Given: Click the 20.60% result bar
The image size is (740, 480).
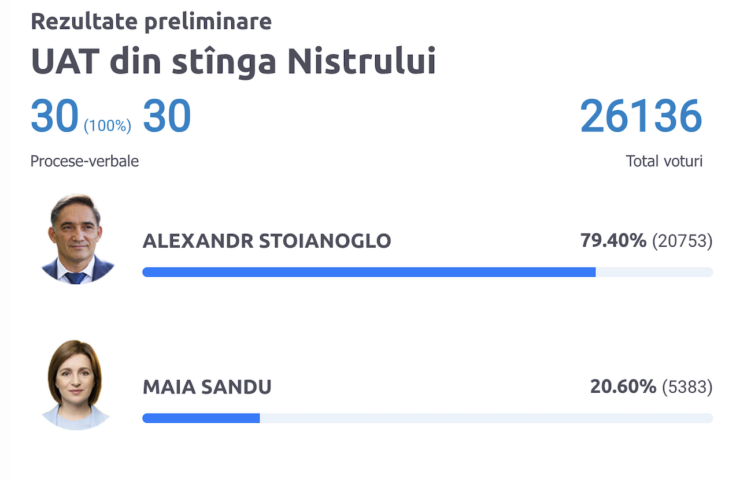Looking at the screenshot, I should coord(428,418).
